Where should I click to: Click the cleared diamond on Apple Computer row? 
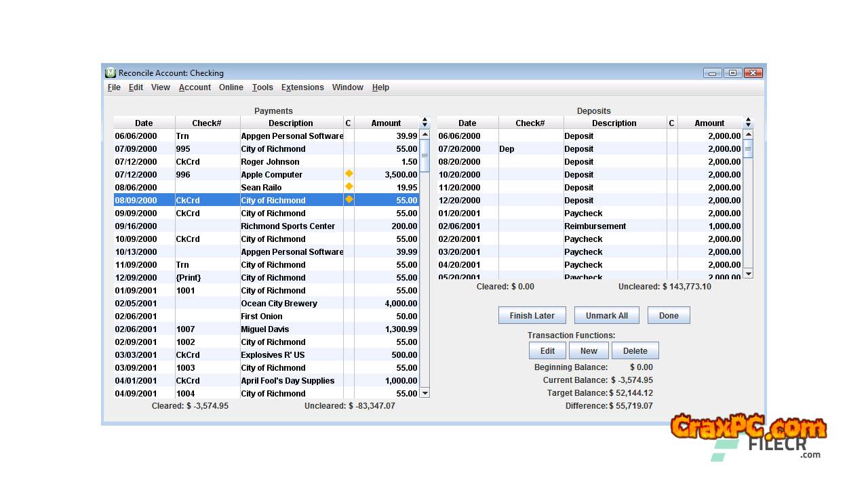point(349,174)
